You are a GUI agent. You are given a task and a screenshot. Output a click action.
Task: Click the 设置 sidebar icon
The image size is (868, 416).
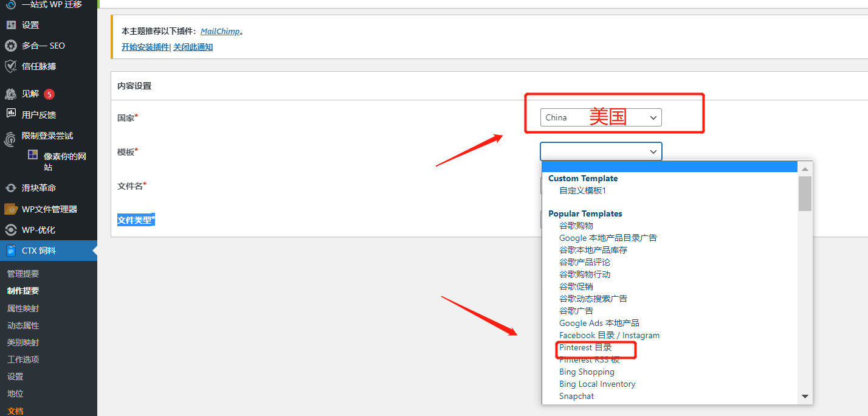point(10,25)
